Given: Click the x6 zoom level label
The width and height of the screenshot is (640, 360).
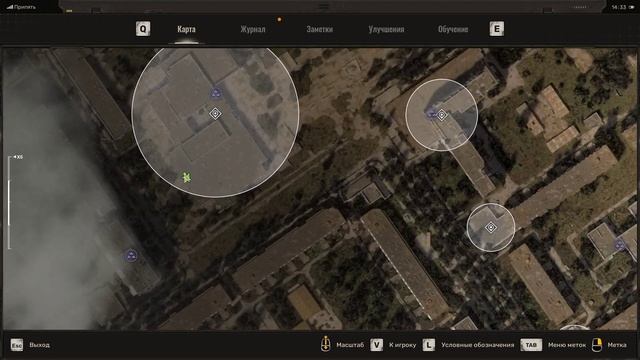Looking at the screenshot, I should [x=18, y=157].
